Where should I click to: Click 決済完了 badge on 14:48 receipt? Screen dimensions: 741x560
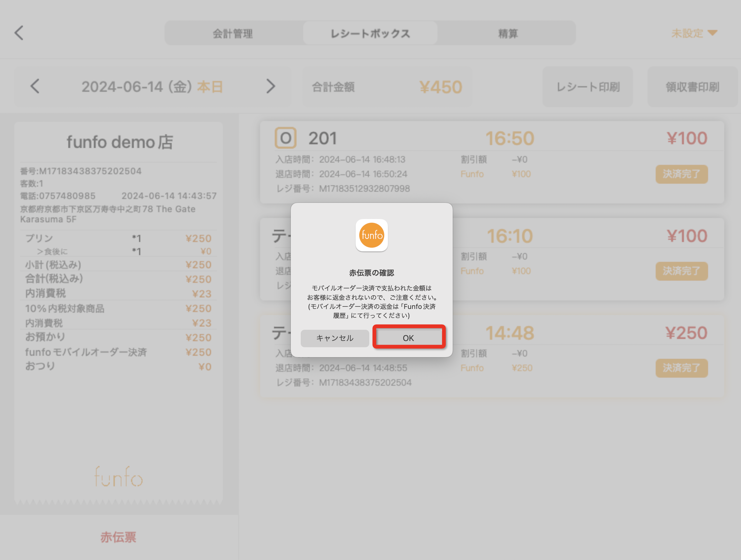[x=681, y=368]
